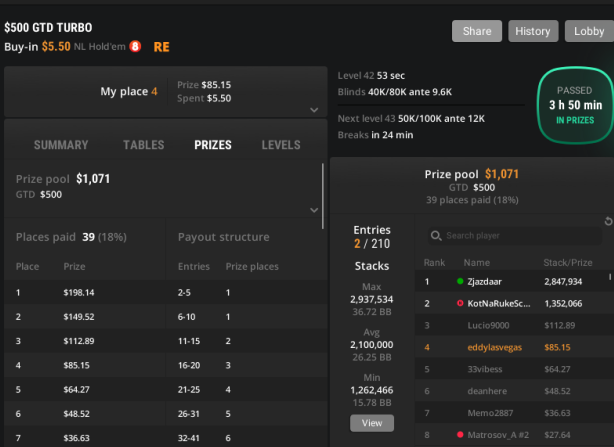Return to the Lobby
Viewport: 614px width, 447px height.
pyautogui.click(x=589, y=31)
